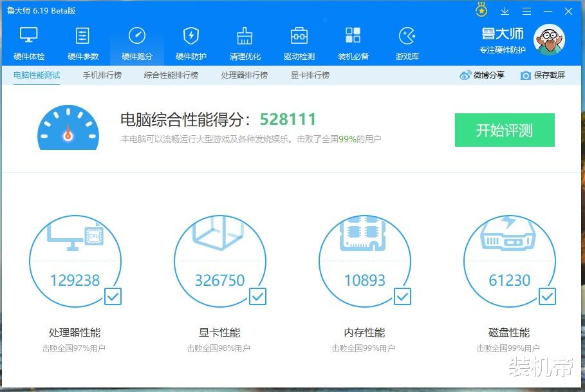Click the cube graphics card icon

click(x=218, y=233)
